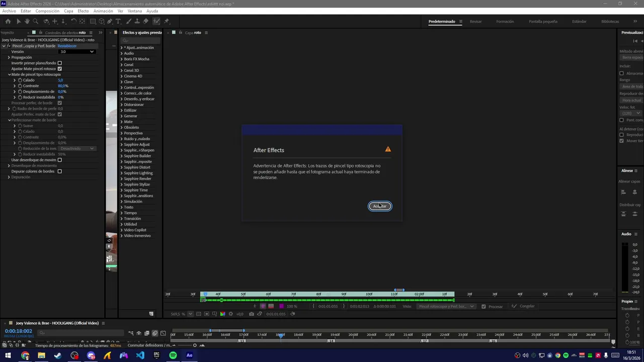This screenshot has width=644, height=362.
Task: Toggle Ajustar Mate pincel rotosco checkbox
Action: pos(59,68)
